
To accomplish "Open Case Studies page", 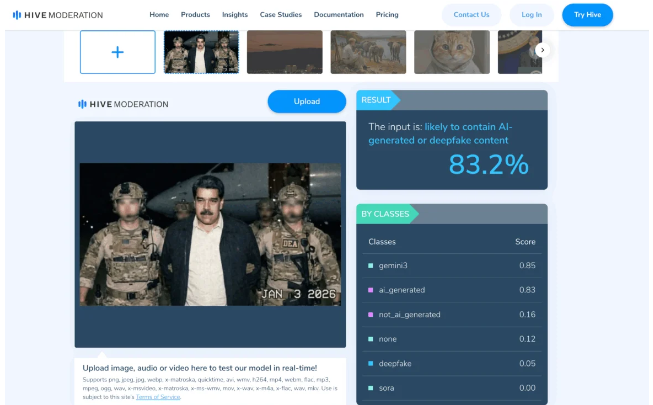I will (x=281, y=15).
